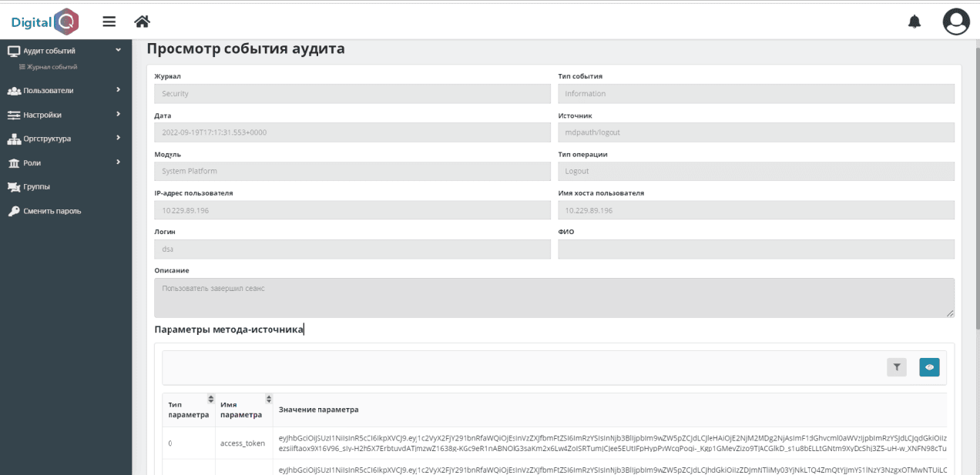Screen dimensions: 980x475
Task: Open the table filter funnel button
Action: click(897, 367)
